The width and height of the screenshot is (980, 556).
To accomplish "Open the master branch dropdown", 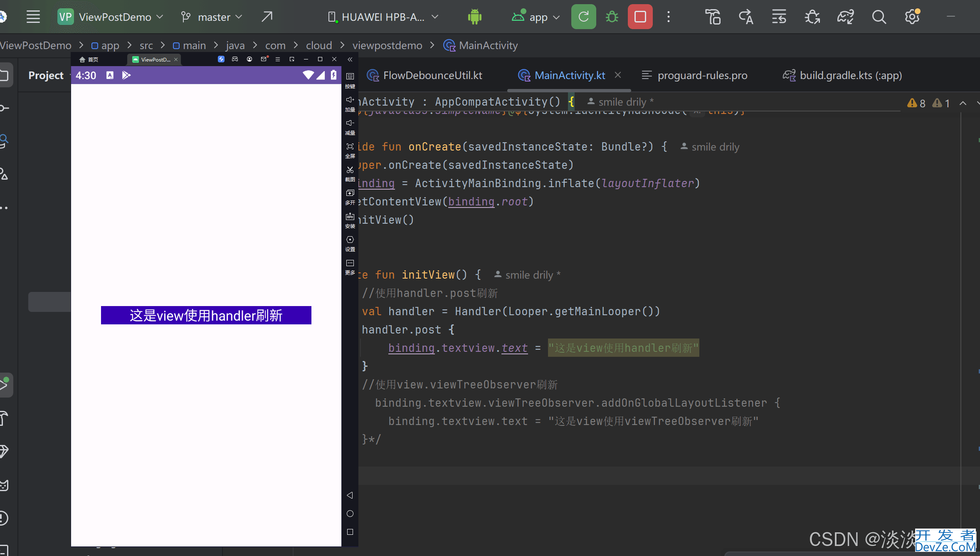I will [x=211, y=17].
